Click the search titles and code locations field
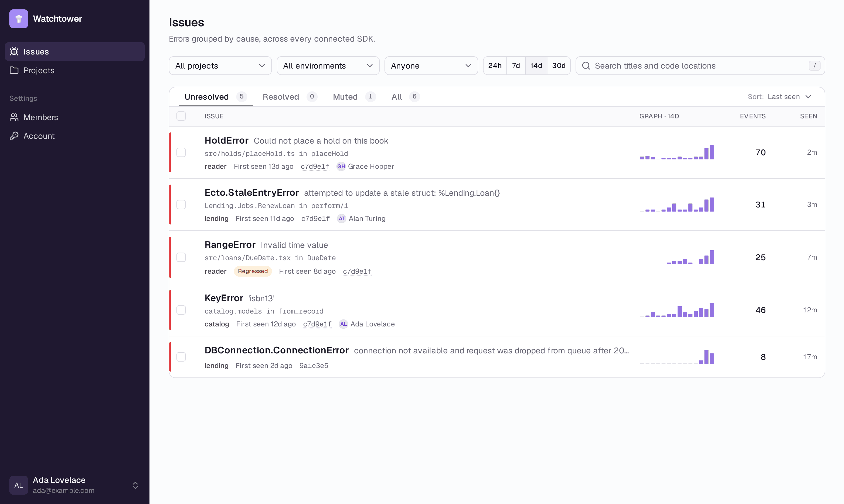This screenshot has height=504, width=844. coord(700,66)
